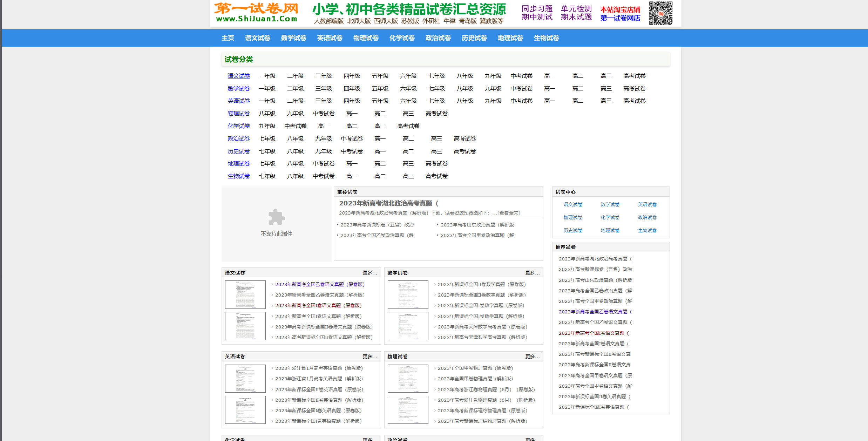
Task: Click 高考试卷 in the 语文试卷 category row
Action: click(x=634, y=76)
